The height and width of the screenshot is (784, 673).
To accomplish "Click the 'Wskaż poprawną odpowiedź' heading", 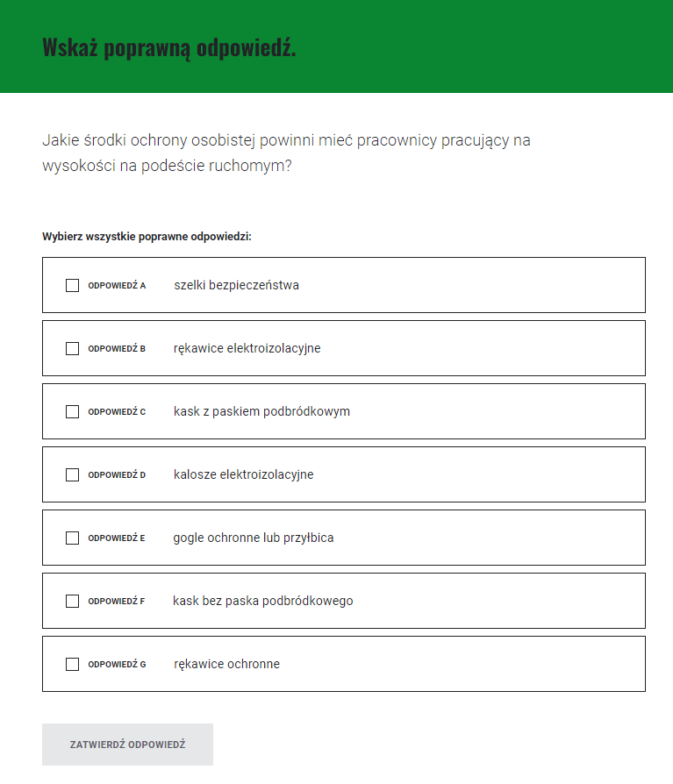I will tap(169, 47).
